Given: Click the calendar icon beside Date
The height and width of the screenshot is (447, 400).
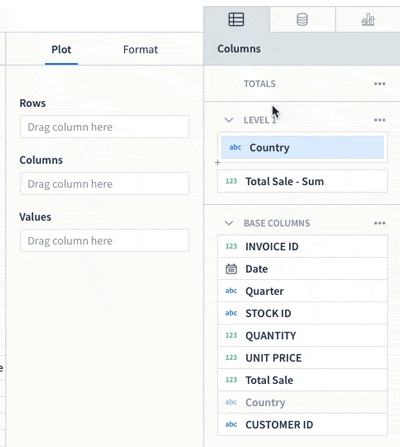Looking at the screenshot, I should tap(231, 269).
